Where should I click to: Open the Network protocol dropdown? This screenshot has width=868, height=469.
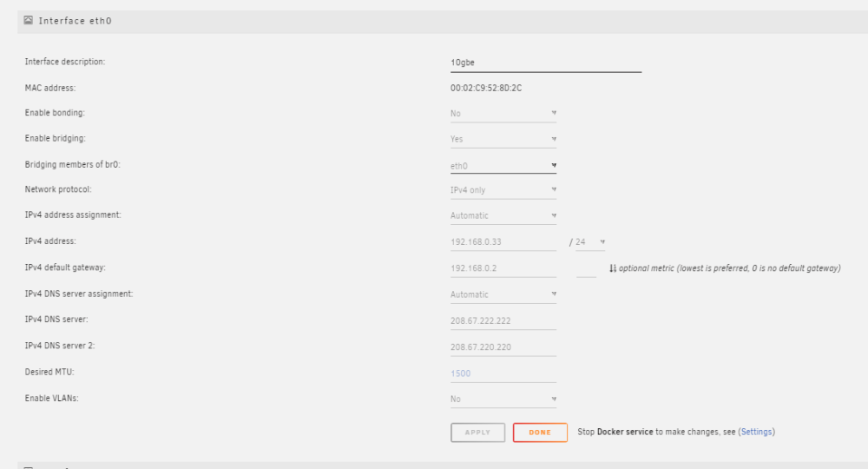tap(503, 190)
